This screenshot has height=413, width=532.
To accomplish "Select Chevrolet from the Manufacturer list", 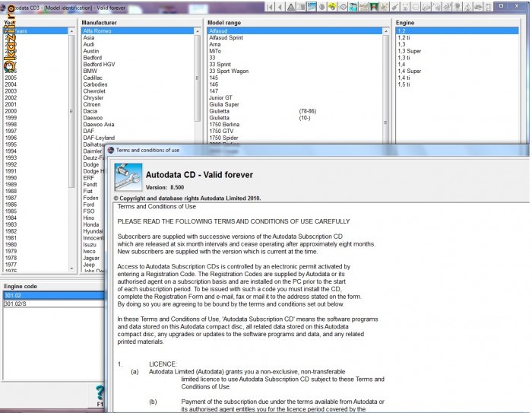I will pos(96,91).
